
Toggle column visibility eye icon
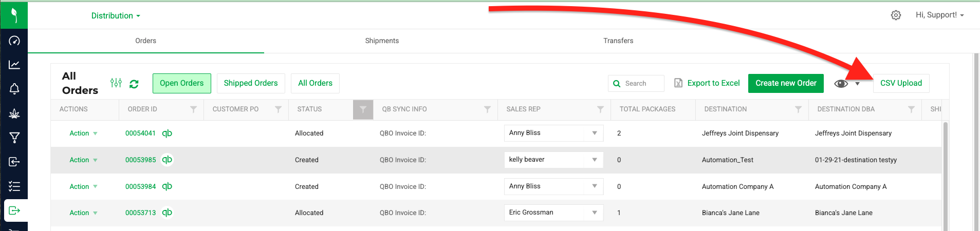coord(841,84)
